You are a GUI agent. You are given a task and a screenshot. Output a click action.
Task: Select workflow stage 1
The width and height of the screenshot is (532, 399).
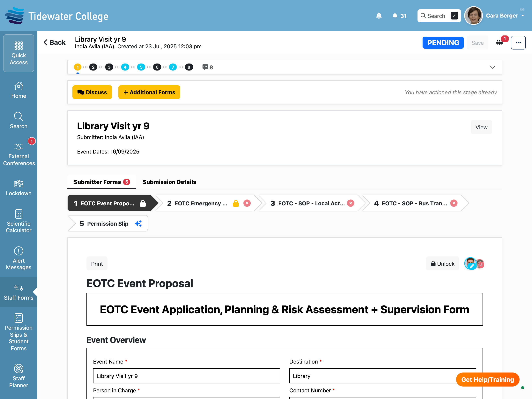coord(78,67)
